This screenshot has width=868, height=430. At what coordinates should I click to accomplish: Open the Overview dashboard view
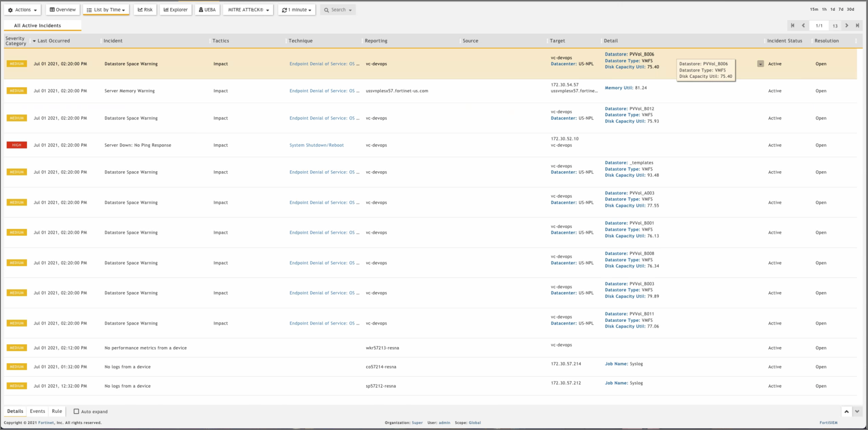(63, 10)
